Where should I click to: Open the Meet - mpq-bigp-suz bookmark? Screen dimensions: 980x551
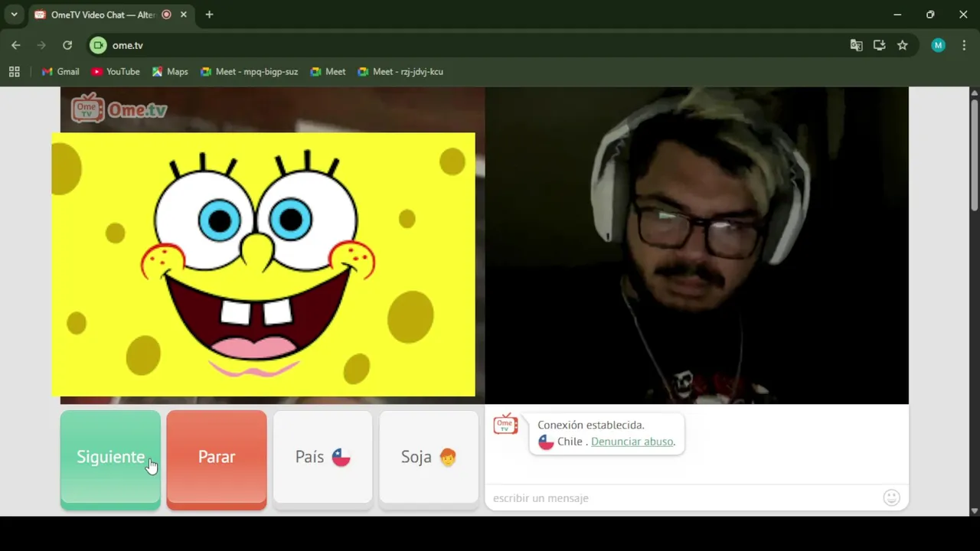(249, 72)
